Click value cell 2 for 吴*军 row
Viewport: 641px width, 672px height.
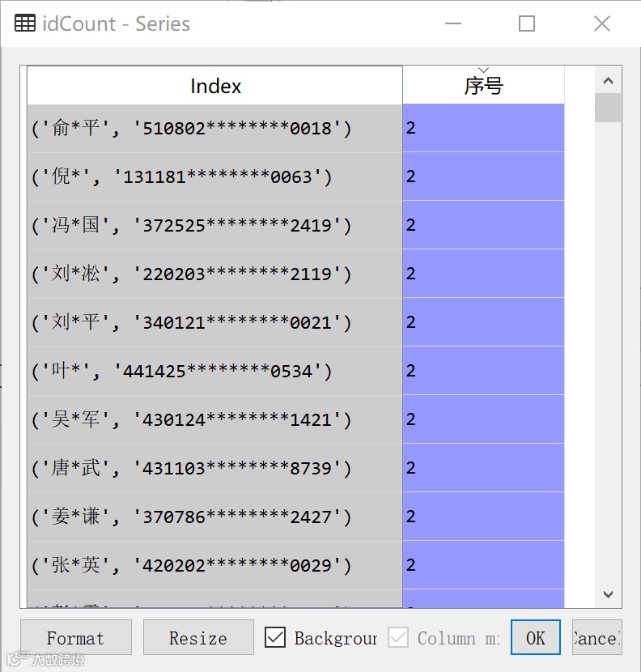(x=483, y=419)
